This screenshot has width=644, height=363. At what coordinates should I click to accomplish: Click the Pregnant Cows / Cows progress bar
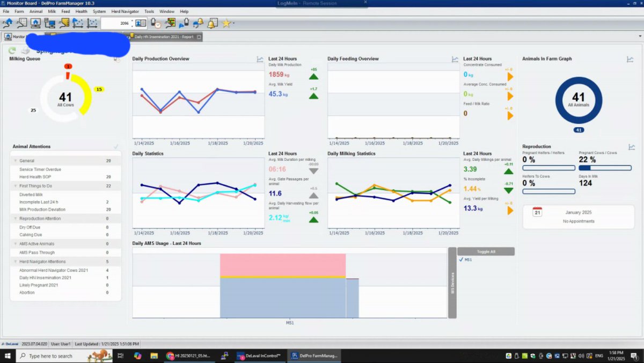click(605, 168)
